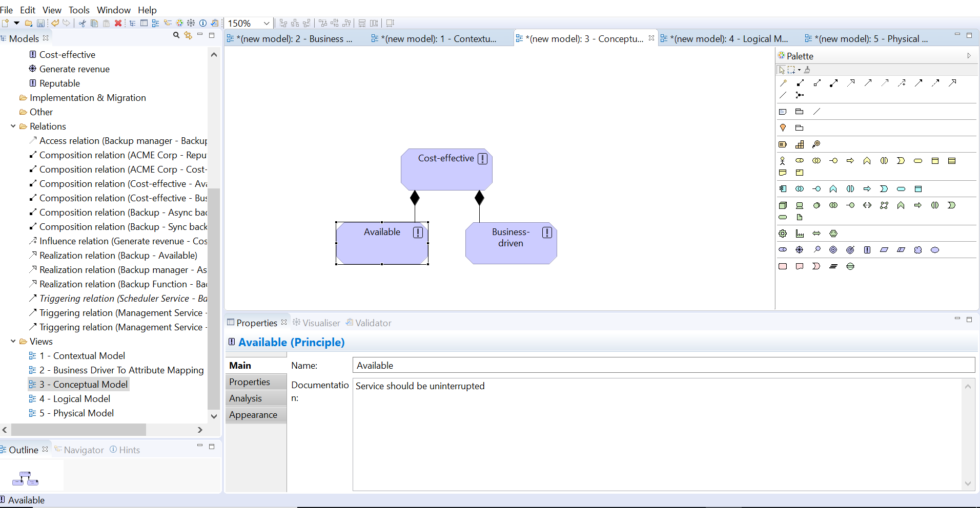Viewport: 980px width, 508px height.
Task: Toggle the Format Painter tool in palette
Action: point(807,70)
